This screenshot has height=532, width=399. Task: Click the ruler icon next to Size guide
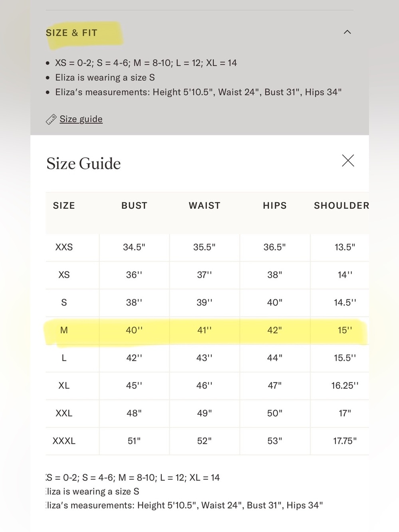click(x=51, y=119)
